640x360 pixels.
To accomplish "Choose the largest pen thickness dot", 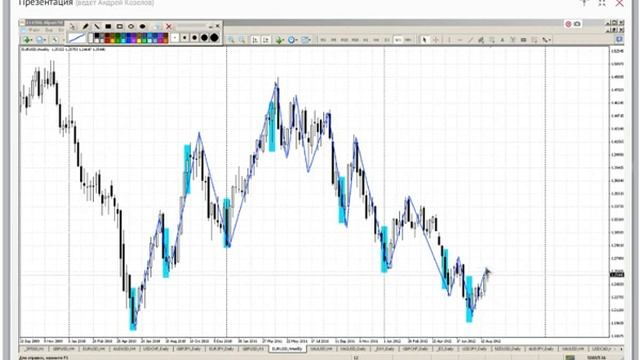I will point(214,38).
